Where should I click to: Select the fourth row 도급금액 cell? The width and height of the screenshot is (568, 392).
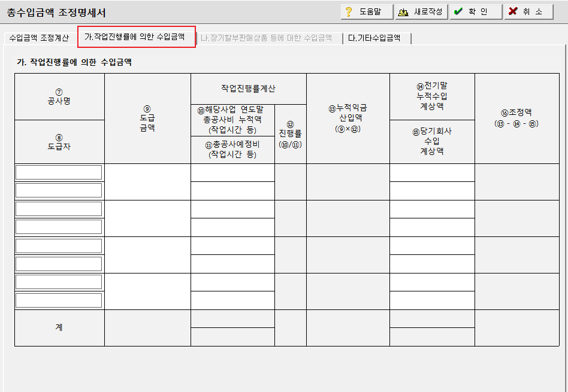coord(147,291)
